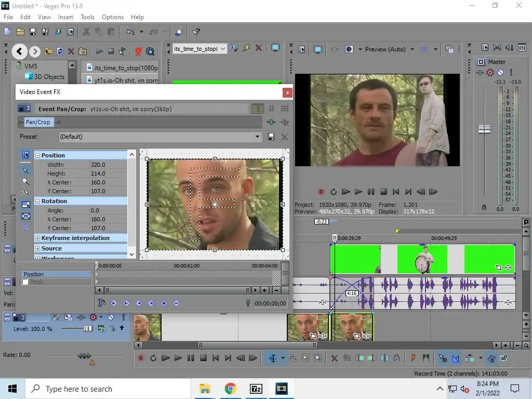
Task: Click Show Properties icon in Pan/Crop sidebar
Action: coord(25,155)
